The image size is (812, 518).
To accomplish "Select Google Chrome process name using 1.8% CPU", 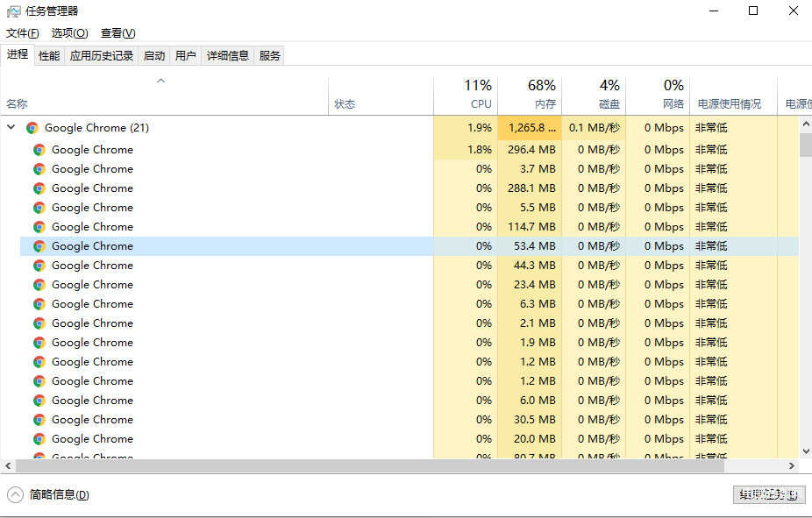I will 92,150.
